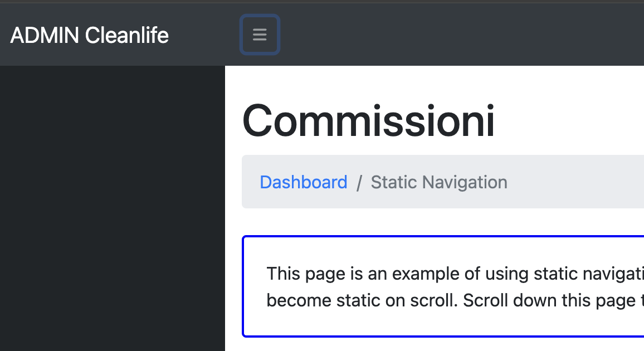Click the blue border of the card
The image size is (644, 351).
pos(443,236)
